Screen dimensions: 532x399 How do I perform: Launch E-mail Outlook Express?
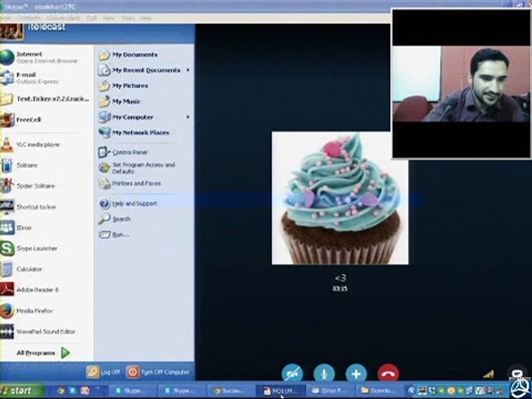click(x=47, y=78)
